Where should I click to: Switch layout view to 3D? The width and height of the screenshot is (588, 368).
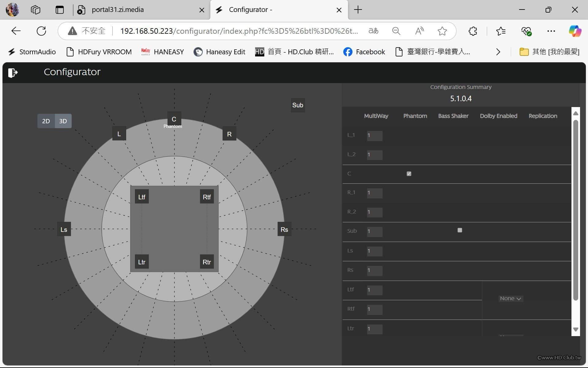[x=63, y=121]
